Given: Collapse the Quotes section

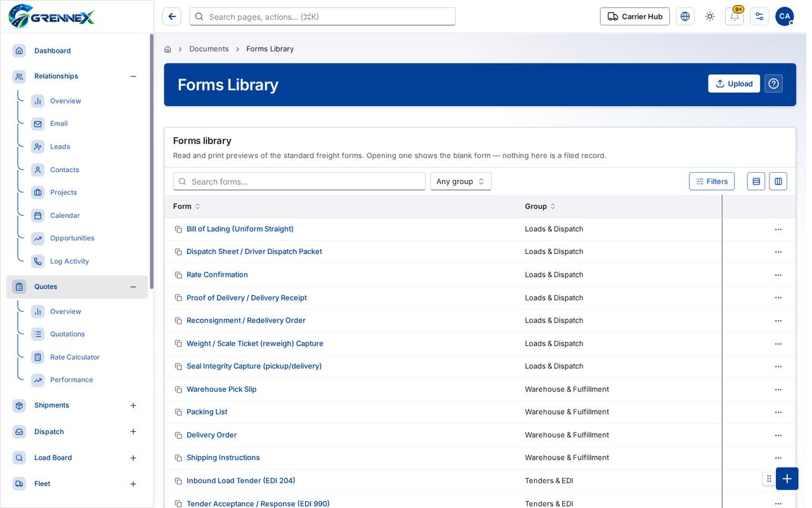Looking at the screenshot, I should tap(133, 287).
